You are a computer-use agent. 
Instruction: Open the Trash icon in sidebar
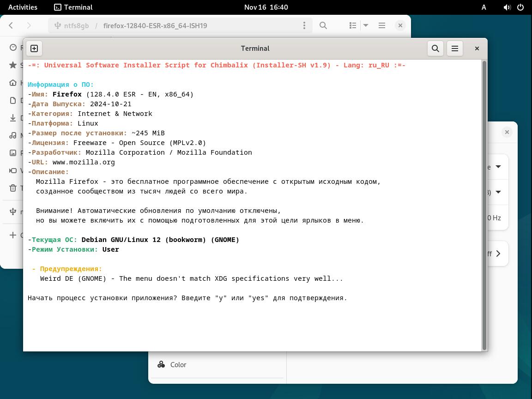(x=13, y=188)
